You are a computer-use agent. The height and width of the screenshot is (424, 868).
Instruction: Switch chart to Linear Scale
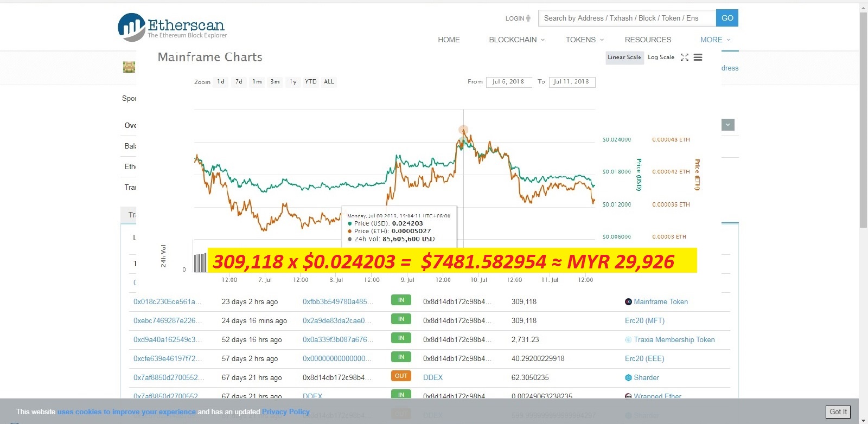624,57
